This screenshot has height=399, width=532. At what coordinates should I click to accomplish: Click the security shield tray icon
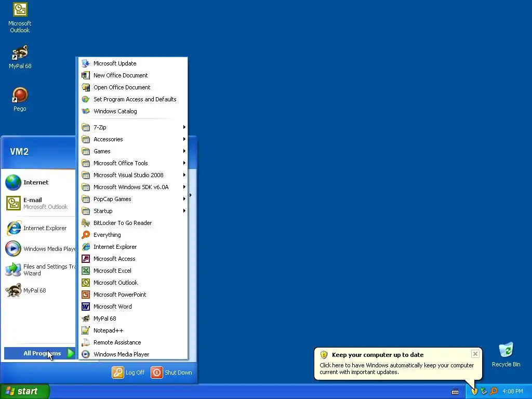coord(474,392)
